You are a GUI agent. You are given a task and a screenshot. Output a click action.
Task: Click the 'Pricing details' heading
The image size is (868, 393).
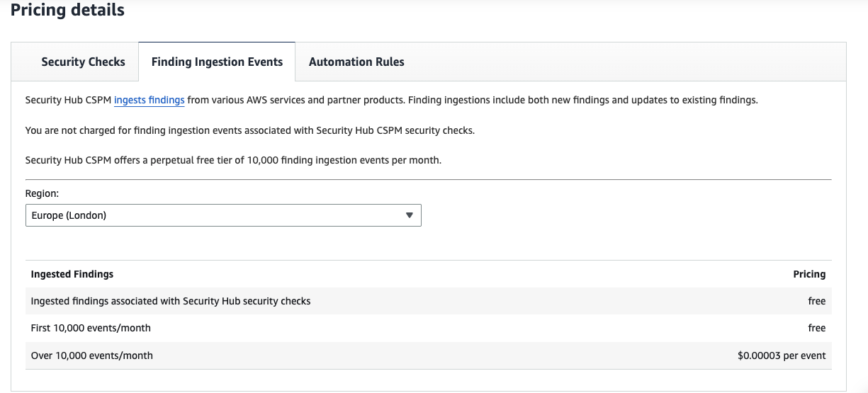(67, 11)
